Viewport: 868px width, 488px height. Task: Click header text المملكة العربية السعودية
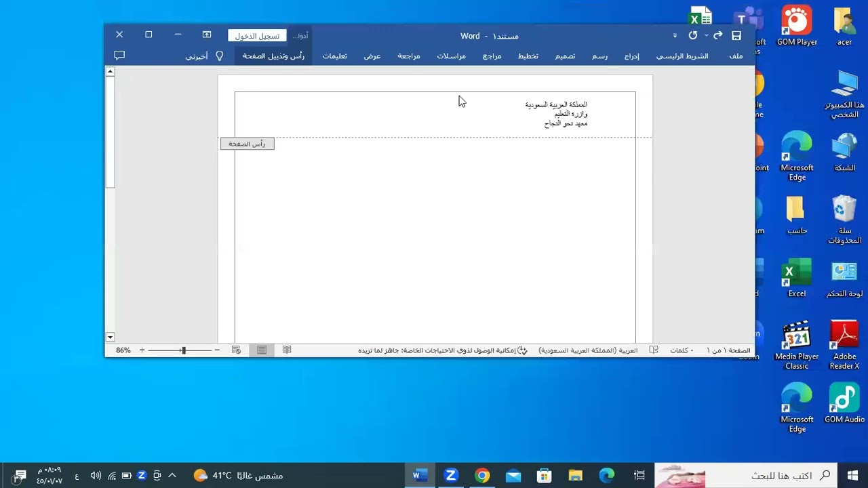coord(556,104)
